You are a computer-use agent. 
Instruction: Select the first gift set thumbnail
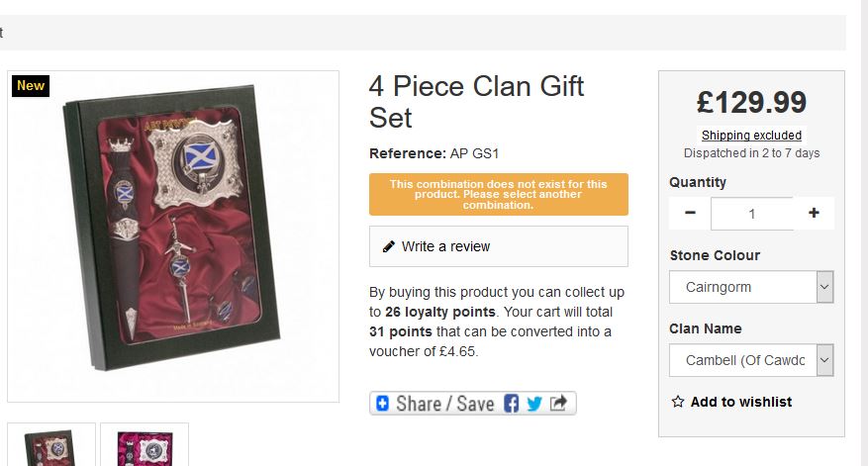(x=51, y=444)
